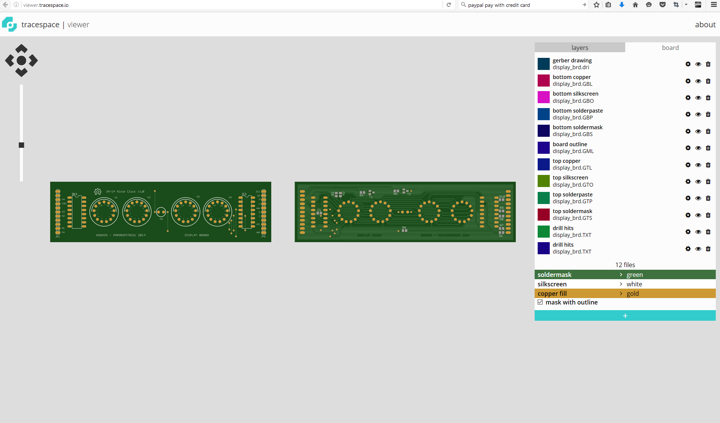Click the crop screenshot toolbar icon
This screenshot has width=720, height=423.
tap(676, 5)
